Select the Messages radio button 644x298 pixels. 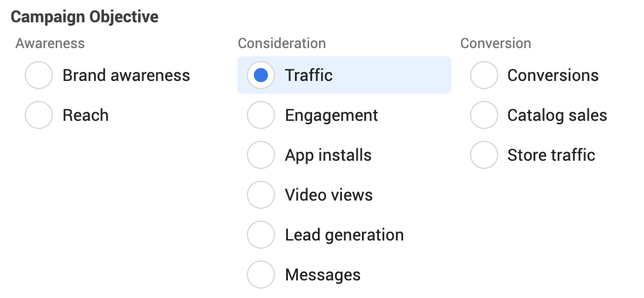261,275
